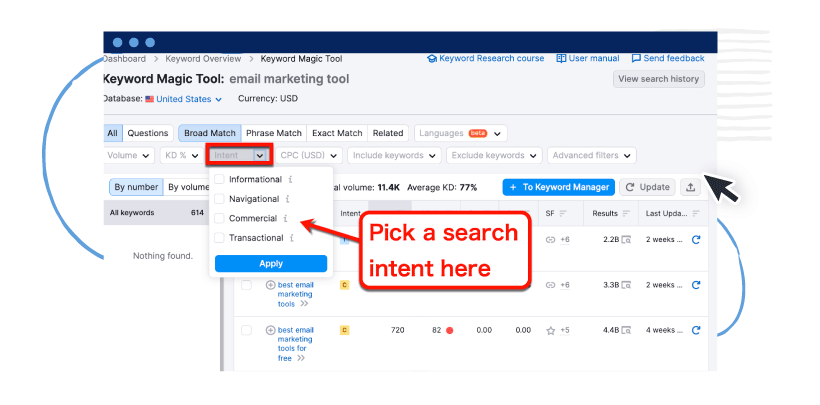Refresh the 4 weeks row data
Screen dimensions: 820x405
696,329
